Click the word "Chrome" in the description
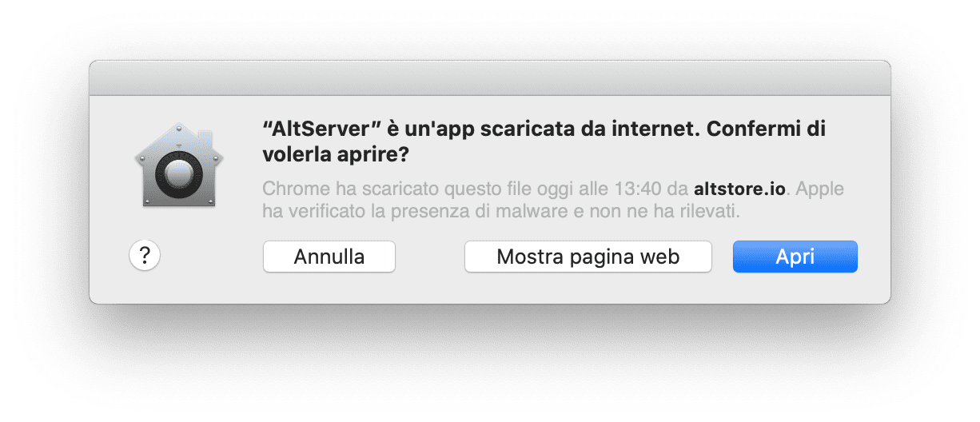980x422 pixels. pyautogui.click(x=289, y=190)
